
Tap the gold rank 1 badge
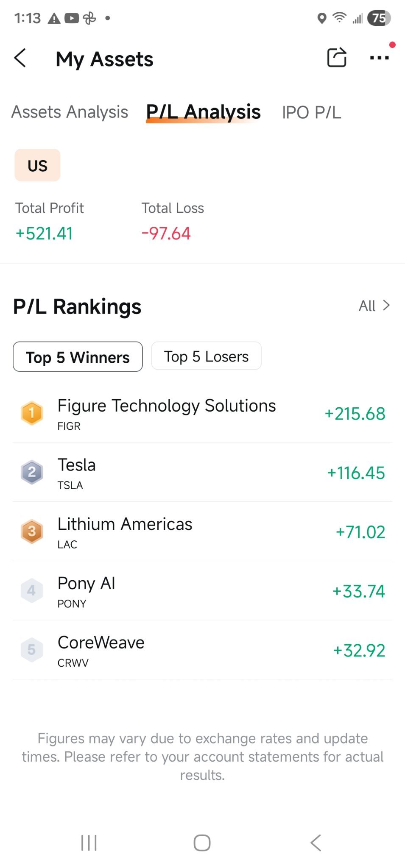coord(32,413)
